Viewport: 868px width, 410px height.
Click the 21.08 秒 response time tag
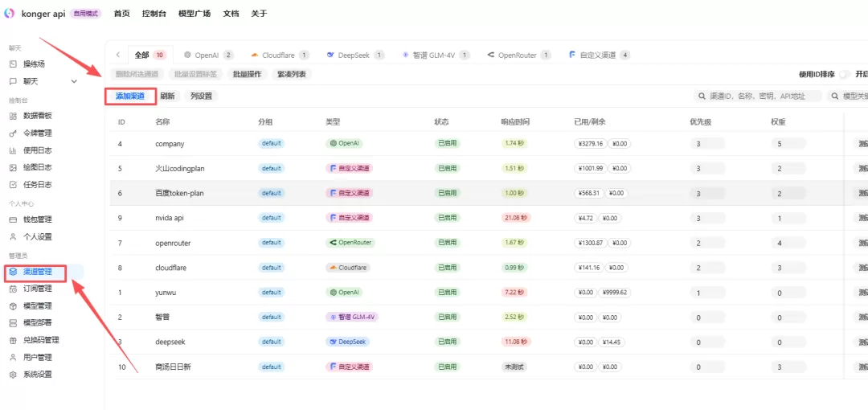[515, 218]
